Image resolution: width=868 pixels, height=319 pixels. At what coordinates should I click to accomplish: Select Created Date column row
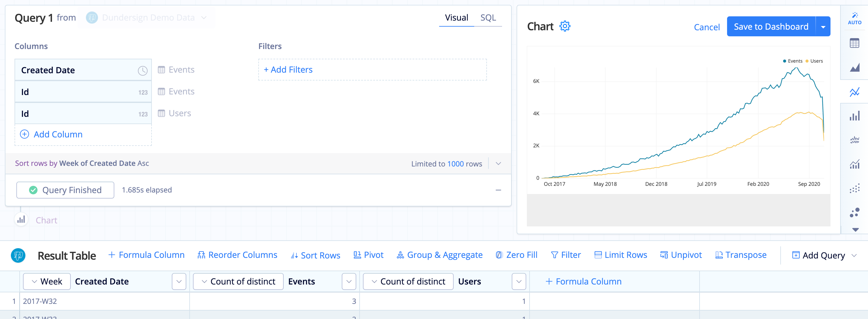click(x=83, y=70)
